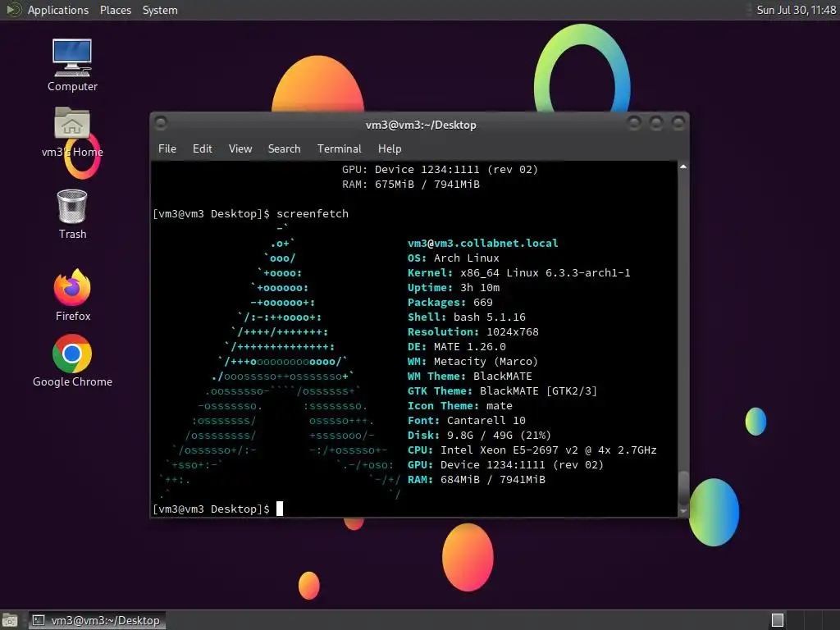Click the 'Packages: 669' line
This screenshot has height=630, width=840.
(450, 303)
